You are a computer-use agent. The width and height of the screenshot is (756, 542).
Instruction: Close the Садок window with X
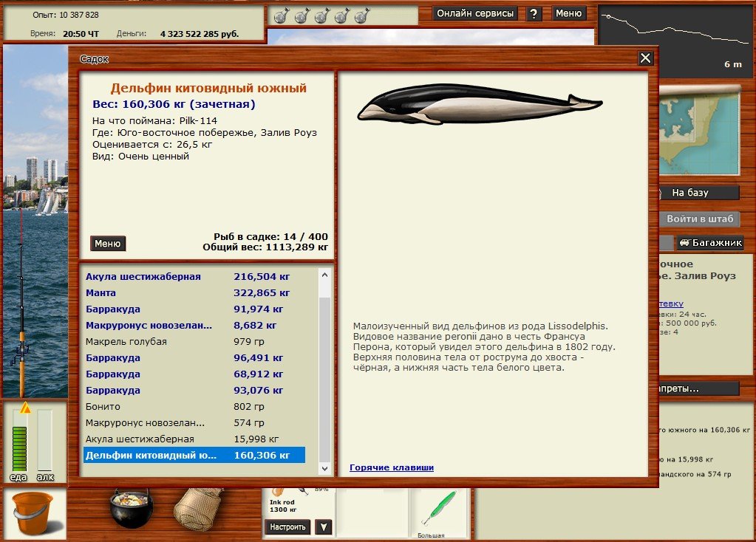pos(645,58)
